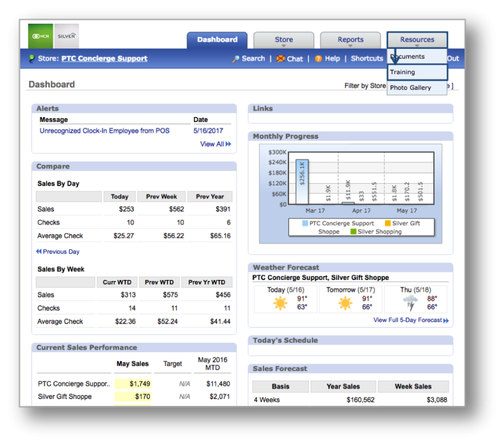Screen dimensions: 504x445
Task: Click the Apr 17 small bar in chart
Action: [348, 203]
